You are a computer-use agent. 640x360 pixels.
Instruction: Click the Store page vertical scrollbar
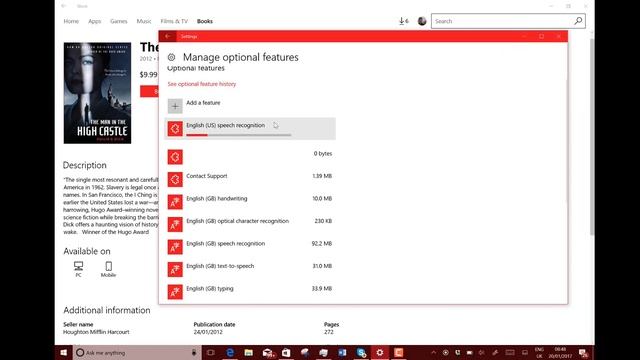pyautogui.click(x=591, y=137)
